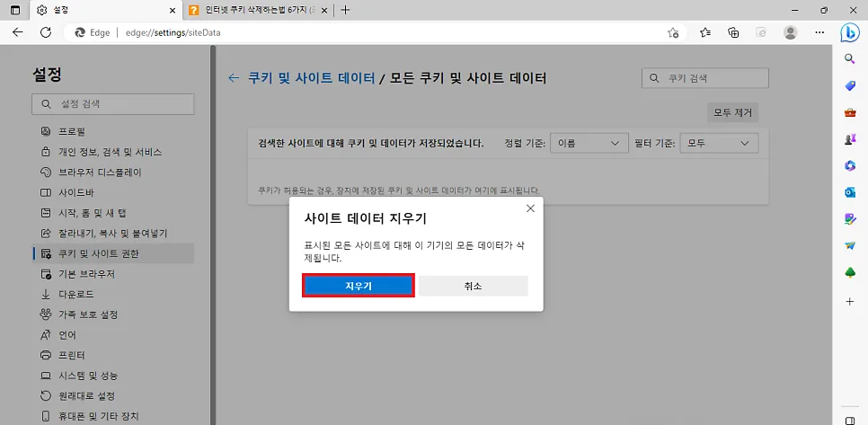This screenshot has width=868, height=425.
Task: Open the sidebar Games chess icon
Action: click(850, 139)
